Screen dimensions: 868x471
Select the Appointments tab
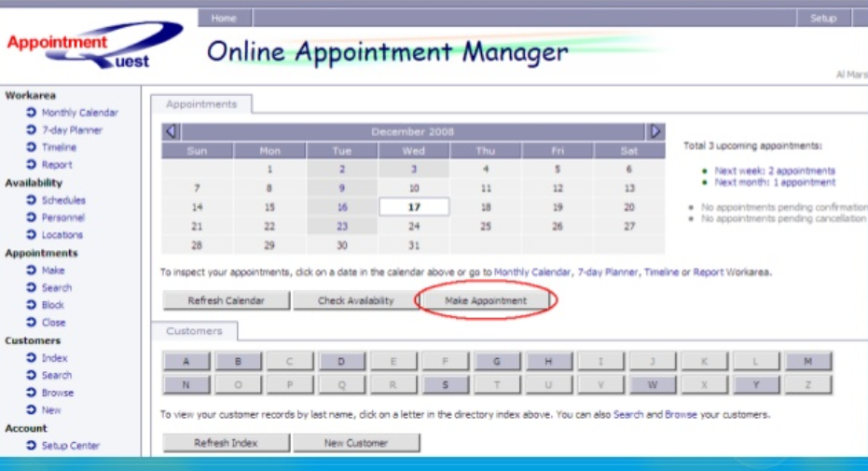coord(201,104)
